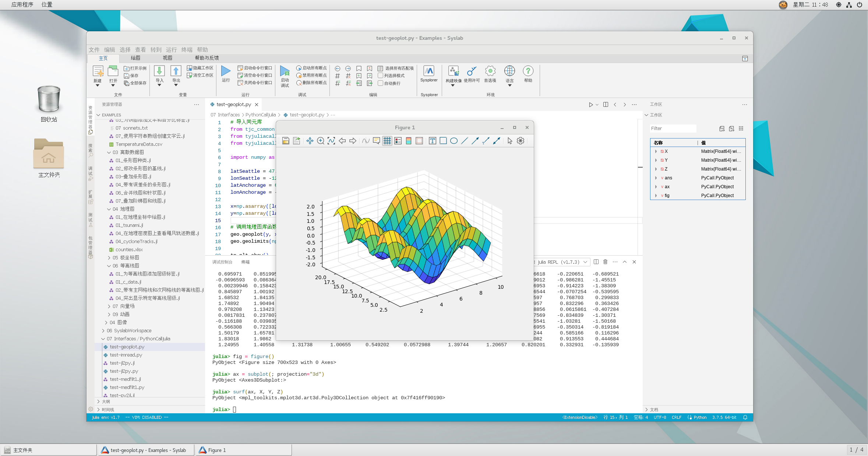Enable 列选择模式 checkbox
Screen dimensions: 868x456
coord(381,76)
